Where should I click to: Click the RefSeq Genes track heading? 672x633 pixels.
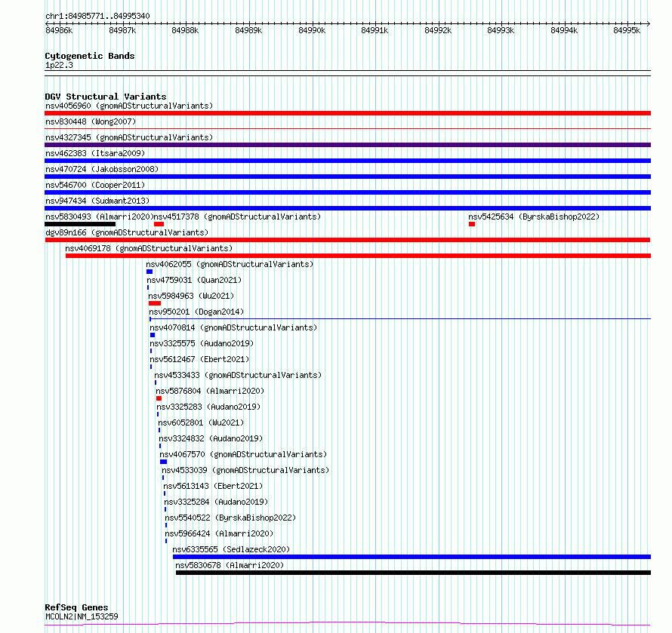click(x=76, y=607)
